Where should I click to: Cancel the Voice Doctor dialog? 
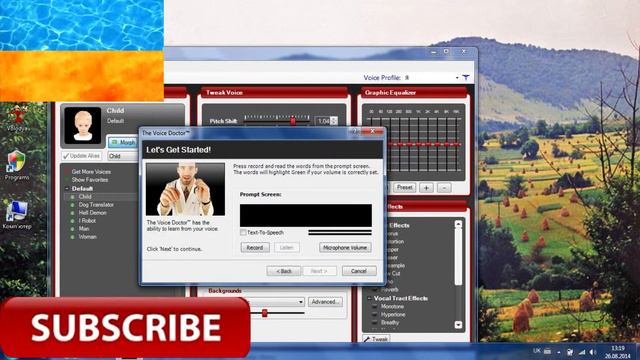[x=359, y=271]
